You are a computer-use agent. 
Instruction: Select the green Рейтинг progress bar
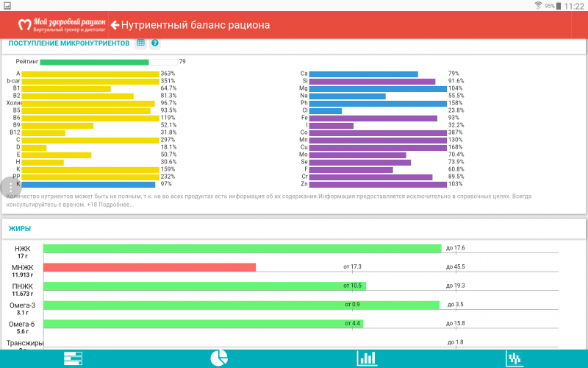click(x=94, y=62)
